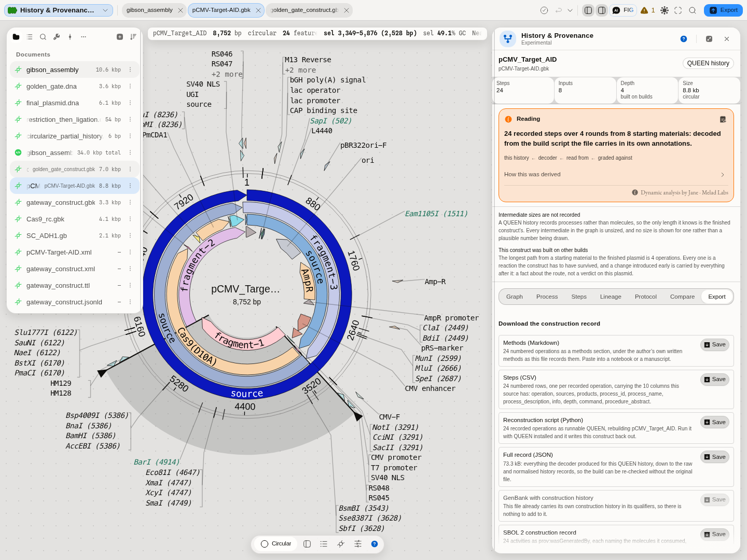This screenshot has width=747, height=560.
Task: Open the AI FIG assistant button
Action: pyautogui.click(x=623, y=10)
